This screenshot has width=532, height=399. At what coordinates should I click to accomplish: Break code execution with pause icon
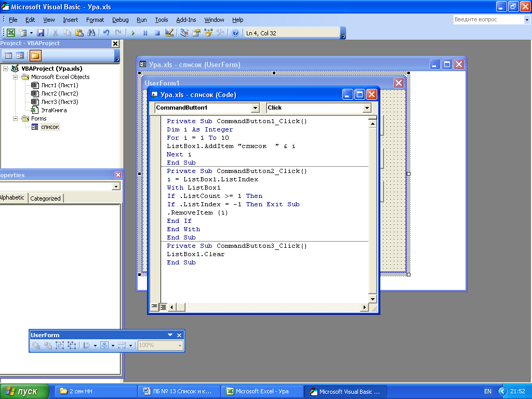(x=145, y=33)
